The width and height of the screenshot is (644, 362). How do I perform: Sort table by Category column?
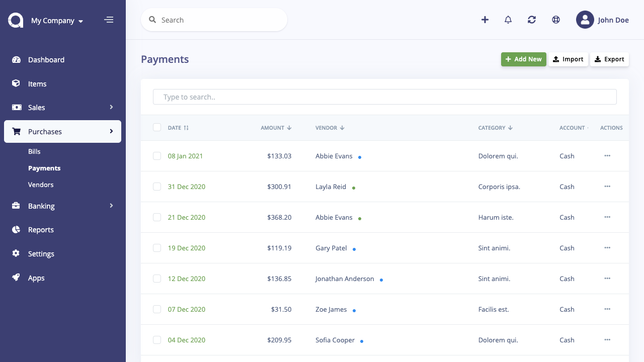496,128
